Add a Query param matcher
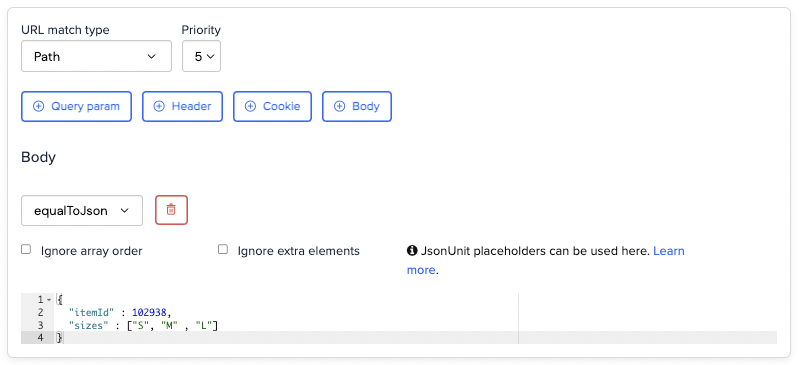The width and height of the screenshot is (799, 365). coord(76,107)
